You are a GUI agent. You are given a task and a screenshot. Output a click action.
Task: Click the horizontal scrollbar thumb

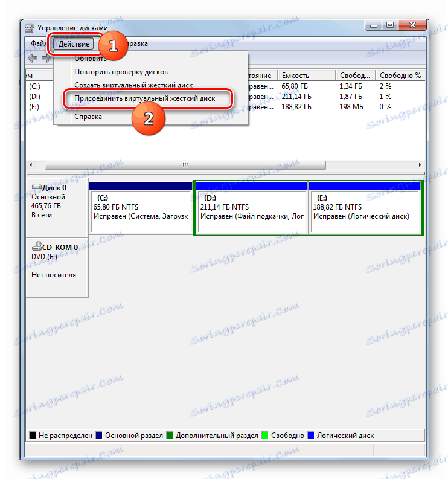(185, 165)
